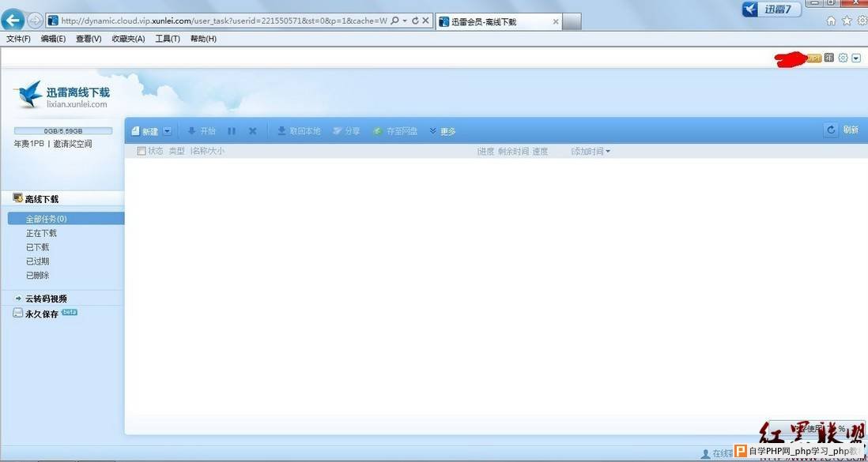868x462 pixels.
Task: Click the 刷新 refresh button
Action: (x=843, y=130)
